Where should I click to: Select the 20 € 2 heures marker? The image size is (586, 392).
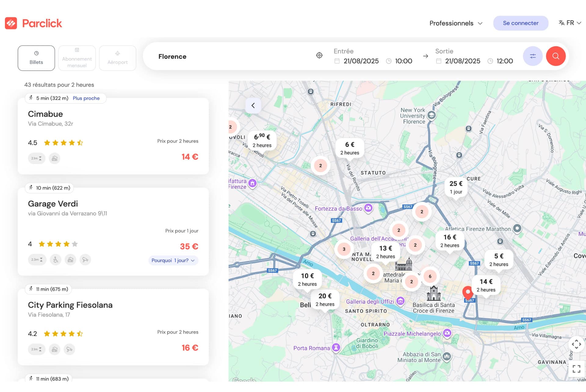325,300
